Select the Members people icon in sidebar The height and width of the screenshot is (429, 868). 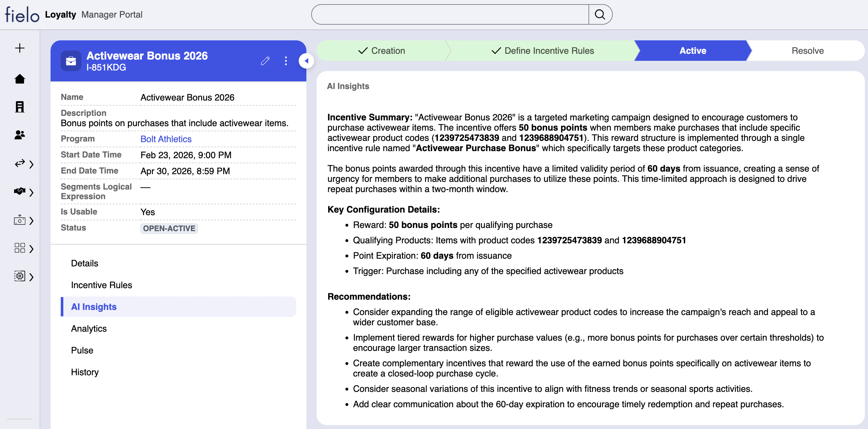pyautogui.click(x=20, y=135)
